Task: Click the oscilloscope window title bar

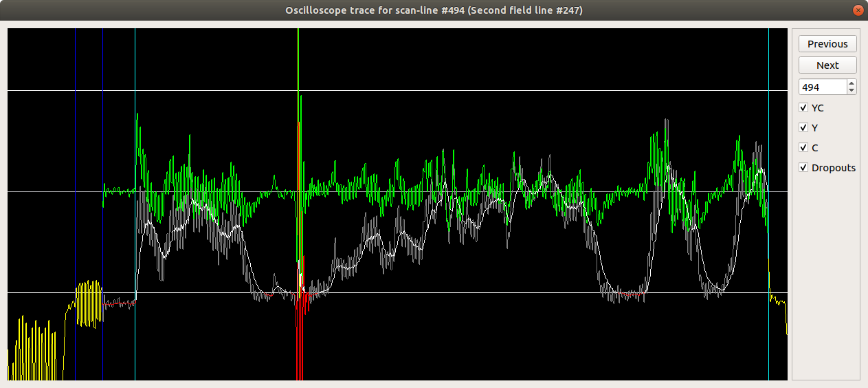Action: (x=434, y=10)
